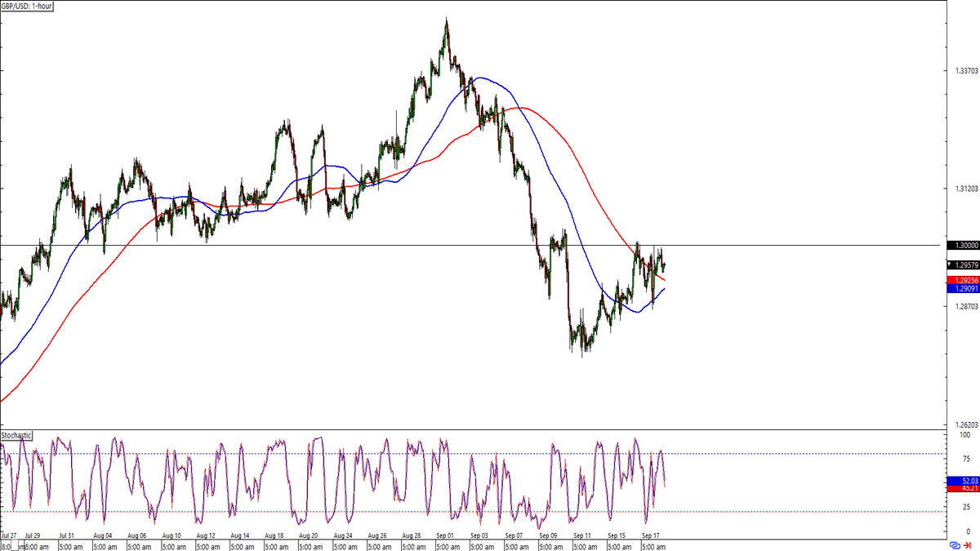This screenshot has width=980, height=551.
Task: Click the Aug 20 date label
Action: click(x=308, y=536)
